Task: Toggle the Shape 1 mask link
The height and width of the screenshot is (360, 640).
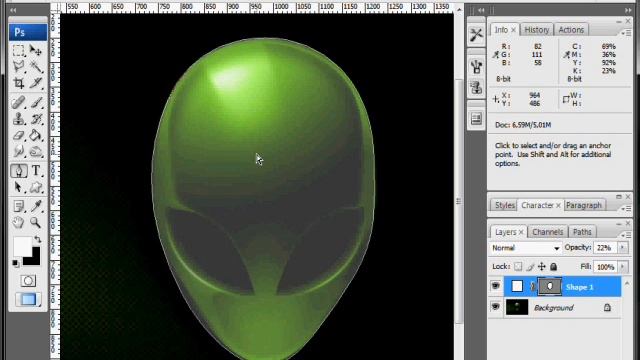Action: pyautogui.click(x=533, y=287)
